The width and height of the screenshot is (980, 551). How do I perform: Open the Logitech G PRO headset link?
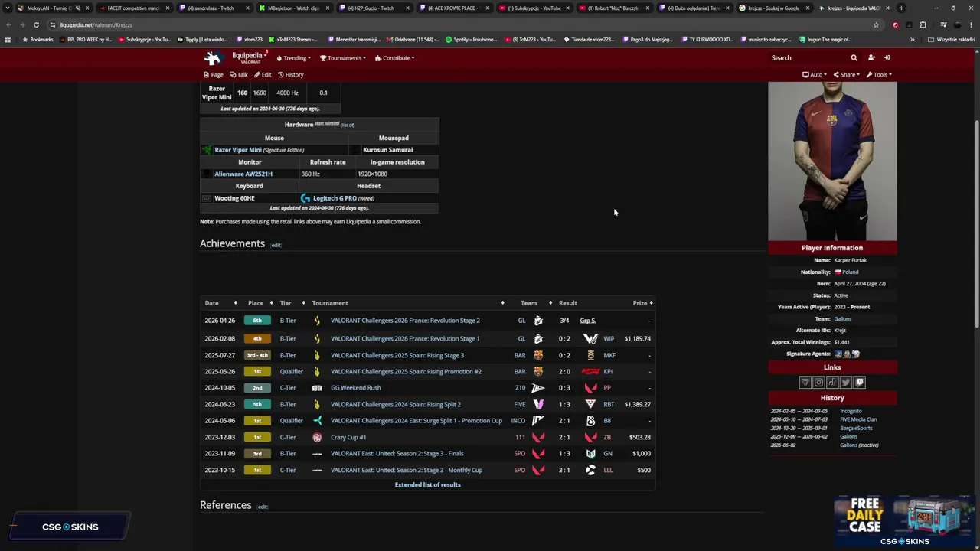pyautogui.click(x=335, y=198)
